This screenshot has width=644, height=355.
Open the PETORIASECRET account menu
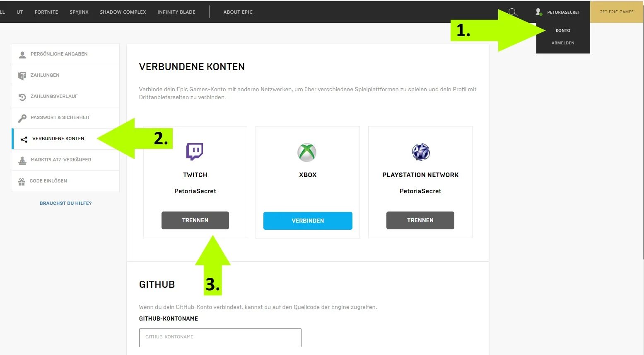click(563, 12)
